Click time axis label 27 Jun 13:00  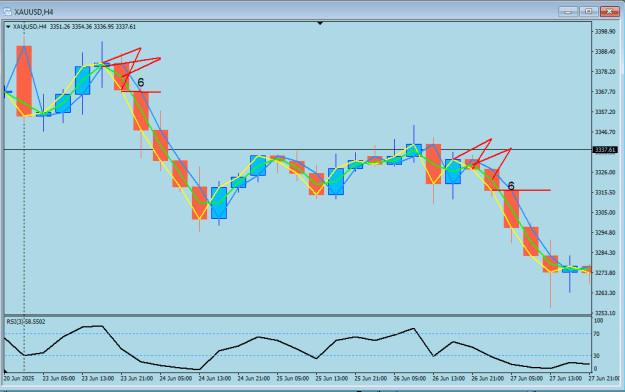566,378
